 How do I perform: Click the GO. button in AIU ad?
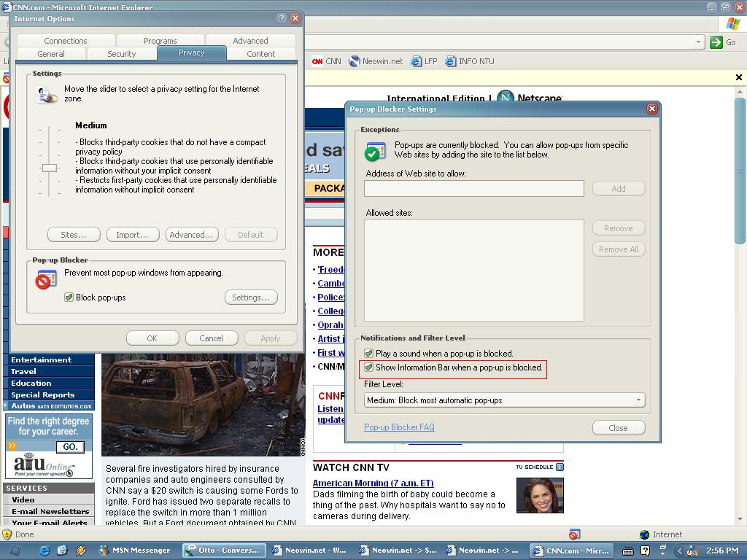point(70,447)
